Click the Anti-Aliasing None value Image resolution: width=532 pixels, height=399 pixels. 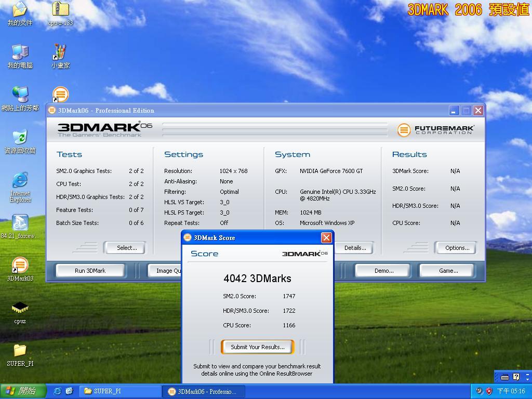pos(227,181)
